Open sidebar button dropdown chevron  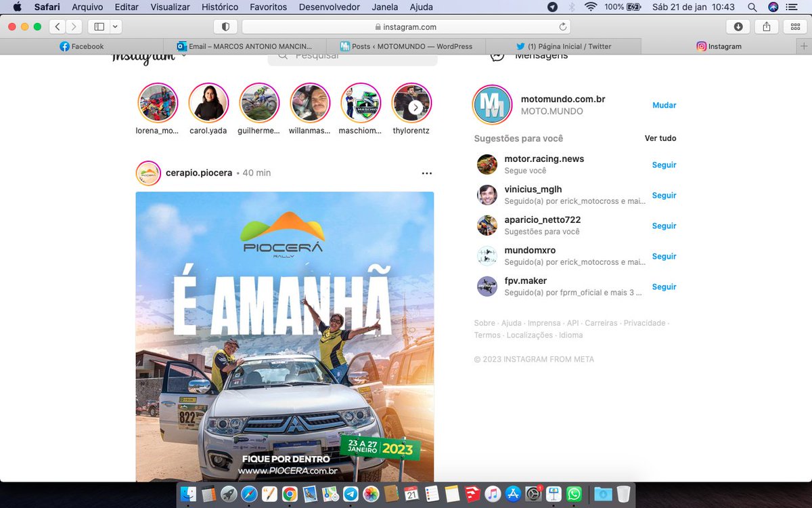(x=115, y=26)
